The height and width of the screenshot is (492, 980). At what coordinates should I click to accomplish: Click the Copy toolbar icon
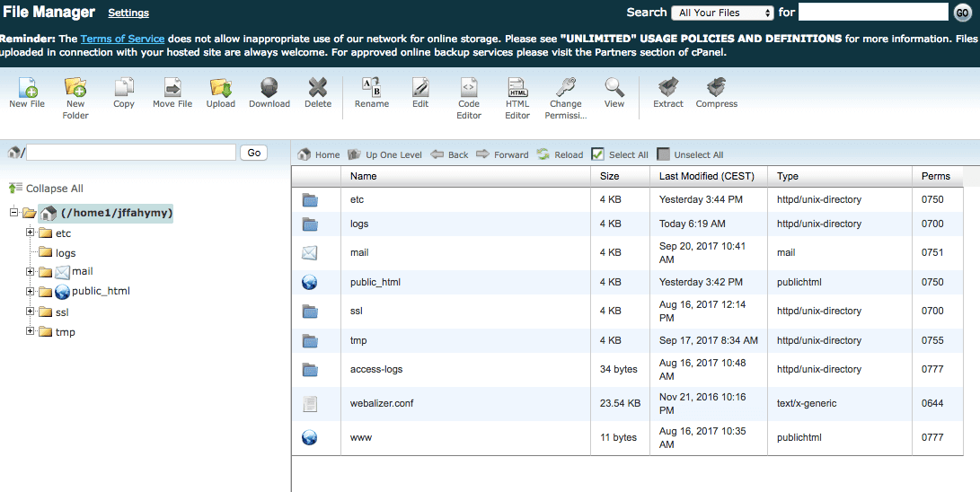[x=124, y=88]
